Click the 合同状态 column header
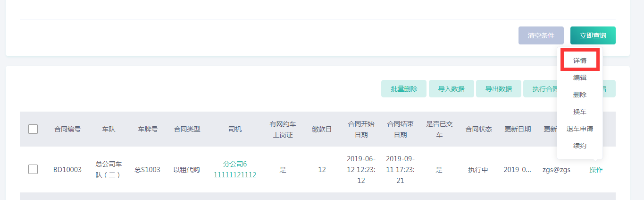 [478, 129]
